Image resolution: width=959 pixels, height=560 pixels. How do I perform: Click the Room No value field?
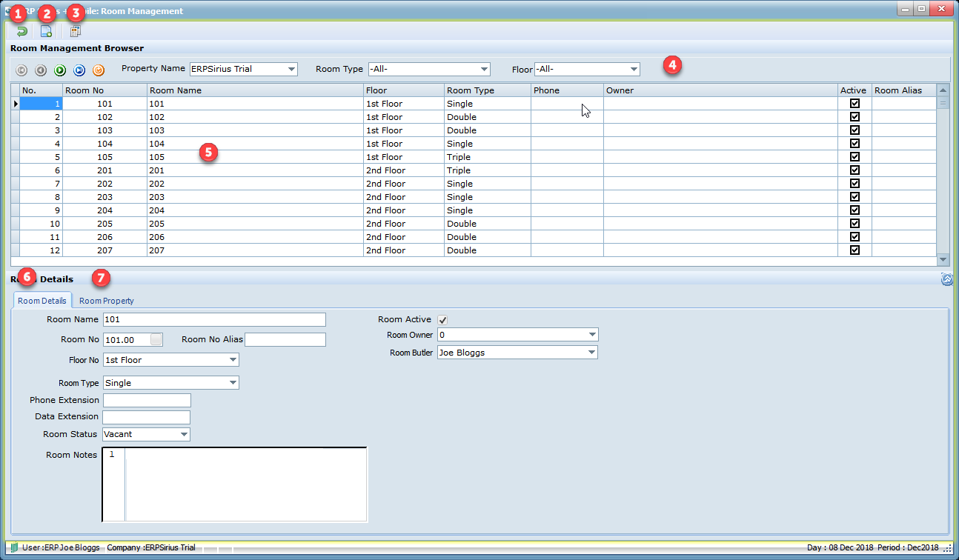[127, 339]
